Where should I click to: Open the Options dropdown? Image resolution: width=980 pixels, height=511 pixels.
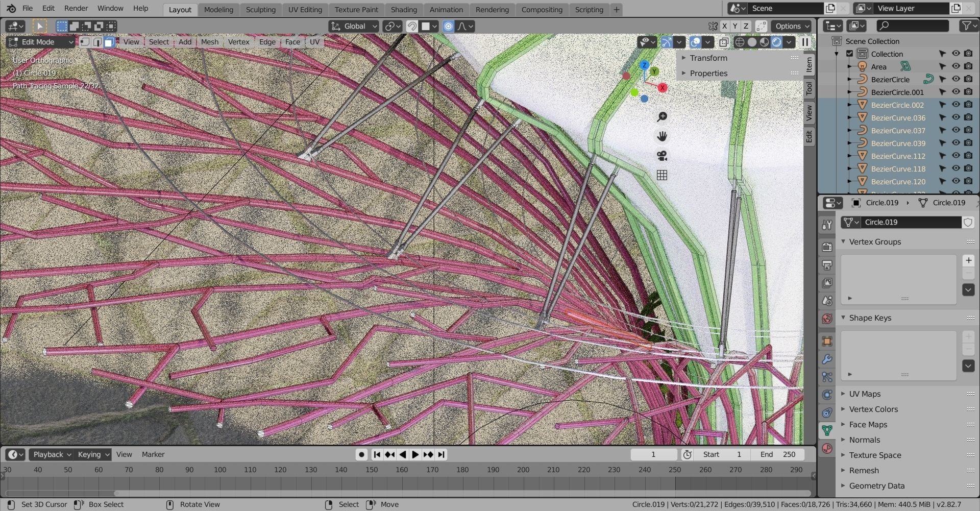pos(792,26)
